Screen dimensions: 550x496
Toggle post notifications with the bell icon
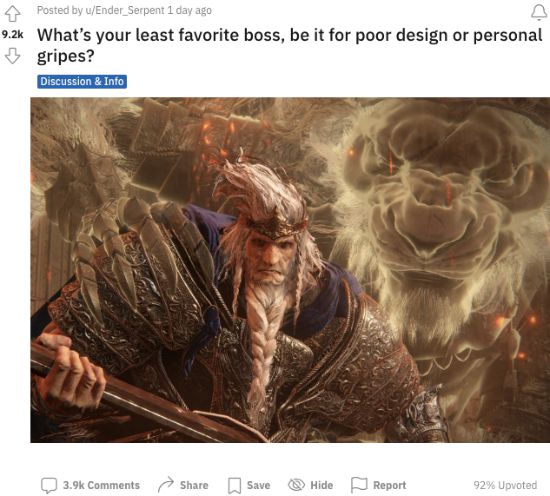[539, 13]
